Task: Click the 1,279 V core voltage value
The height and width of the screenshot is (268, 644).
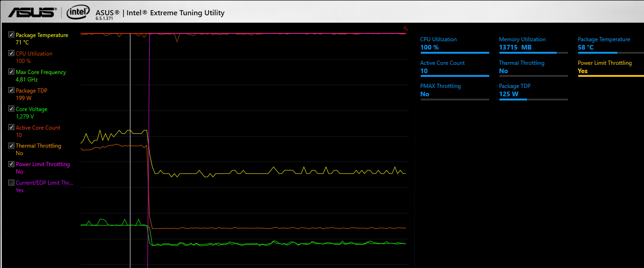Action: [25, 117]
